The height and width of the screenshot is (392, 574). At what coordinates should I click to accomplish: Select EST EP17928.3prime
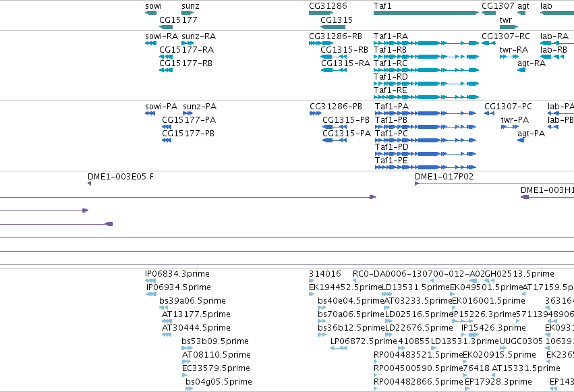[498, 382]
